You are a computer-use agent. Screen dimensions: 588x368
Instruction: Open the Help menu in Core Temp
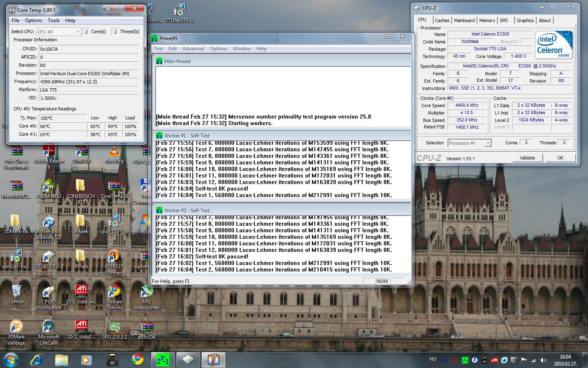(70, 20)
